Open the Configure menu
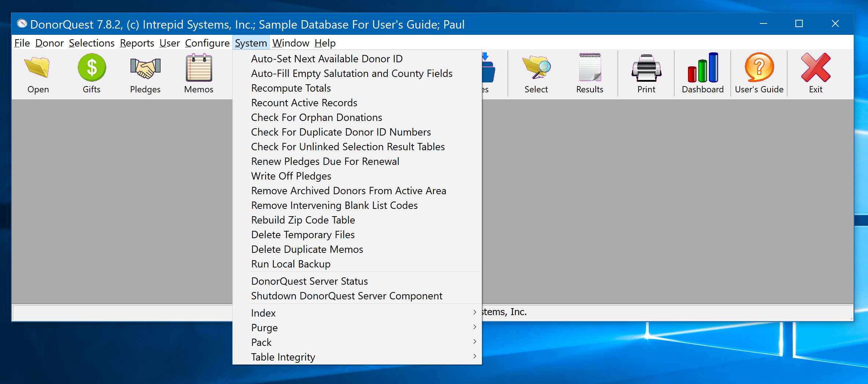Image resolution: width=868 pixels, height=384 pixels. (207, 43)
